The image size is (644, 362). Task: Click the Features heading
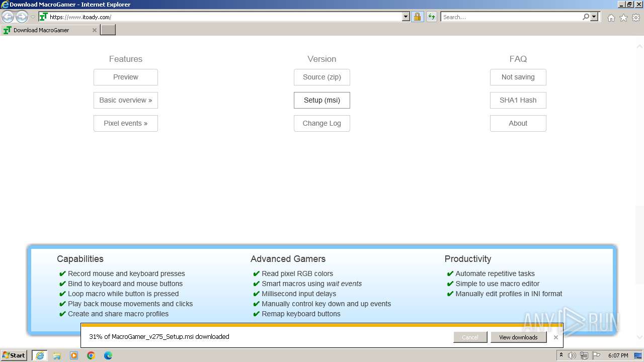tap(126, 59)
